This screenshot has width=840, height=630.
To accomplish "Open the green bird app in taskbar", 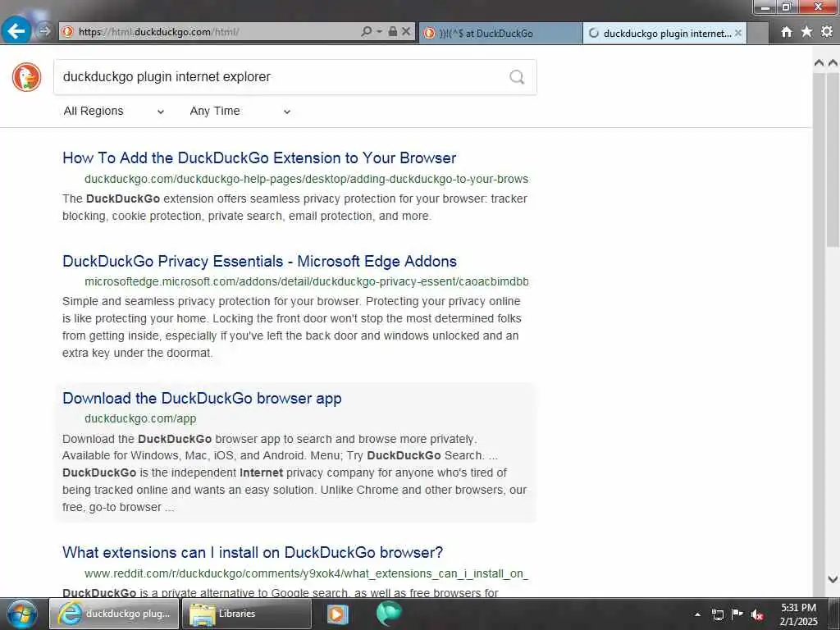I will [x=388, y=614].
